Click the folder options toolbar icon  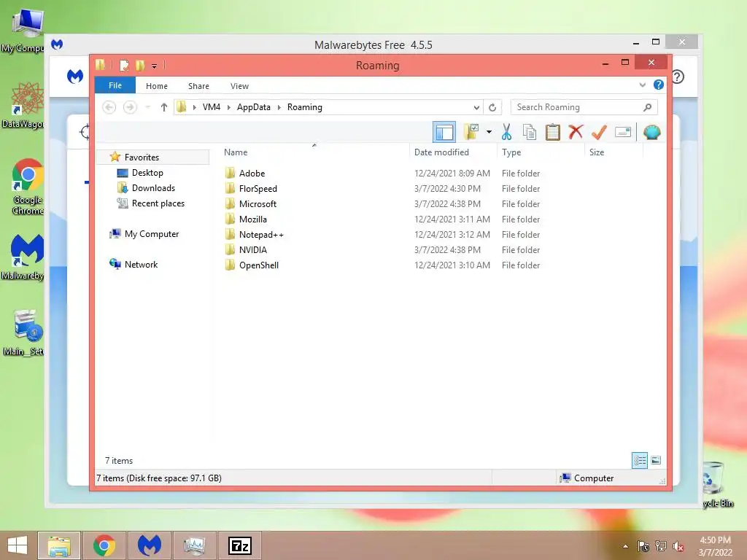(x=471, y=132)
